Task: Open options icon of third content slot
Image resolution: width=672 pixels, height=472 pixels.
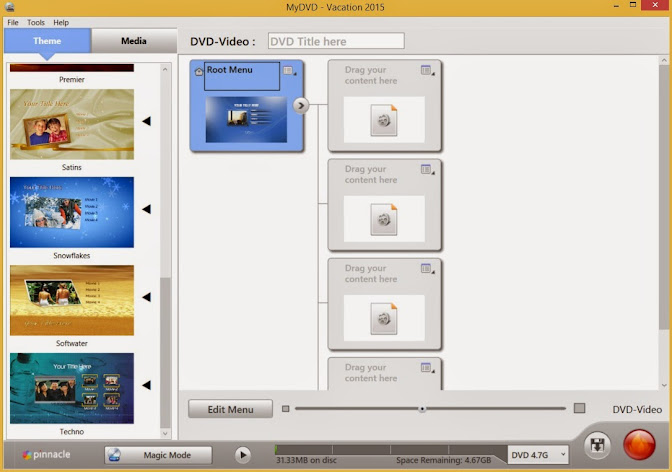Action: pos(427,269)
